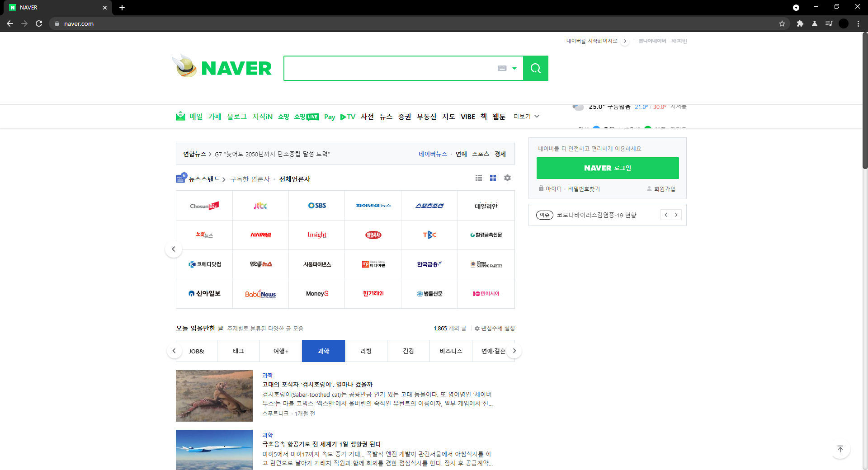Open 신아일보 publisher tile
The width and height of the screenshot is (868, 470).
click(204, 294)
